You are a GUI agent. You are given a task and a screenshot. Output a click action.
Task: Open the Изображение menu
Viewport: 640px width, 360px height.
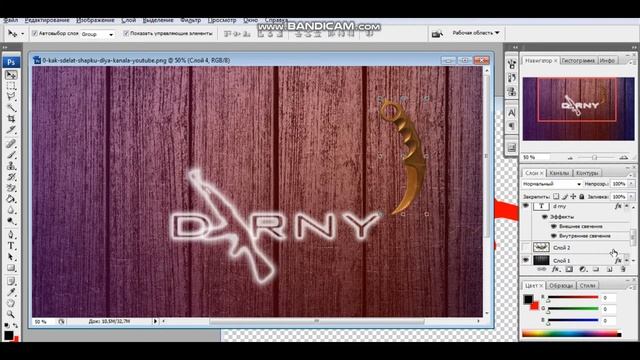[x=96, y=20]
